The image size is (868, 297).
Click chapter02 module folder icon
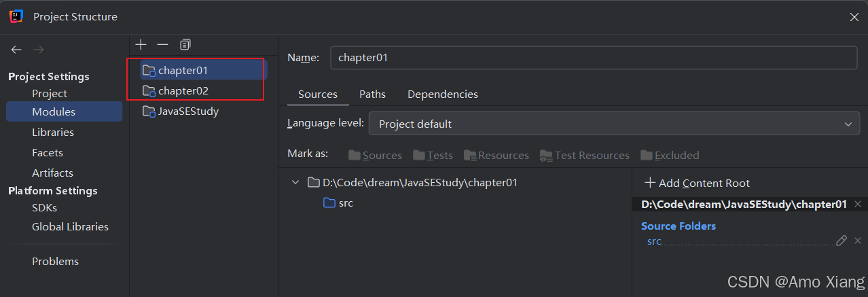click(149, 90)
